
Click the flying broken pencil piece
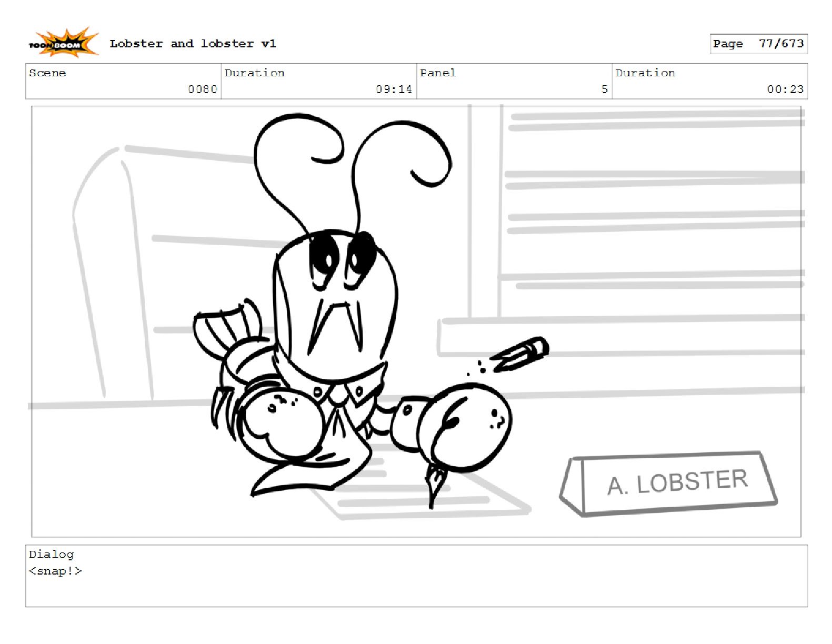(x=519, y=355)
